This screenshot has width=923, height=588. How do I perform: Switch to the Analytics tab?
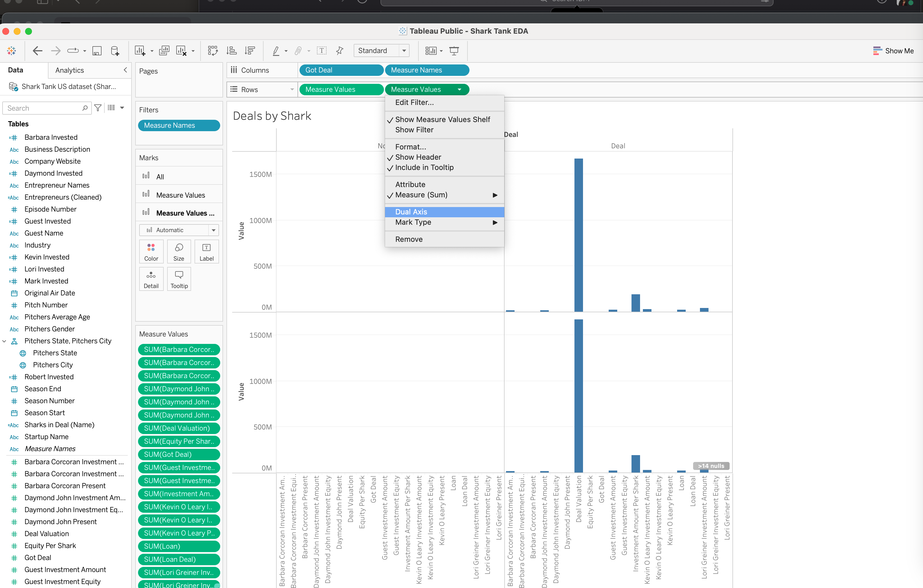pos(69,70)
